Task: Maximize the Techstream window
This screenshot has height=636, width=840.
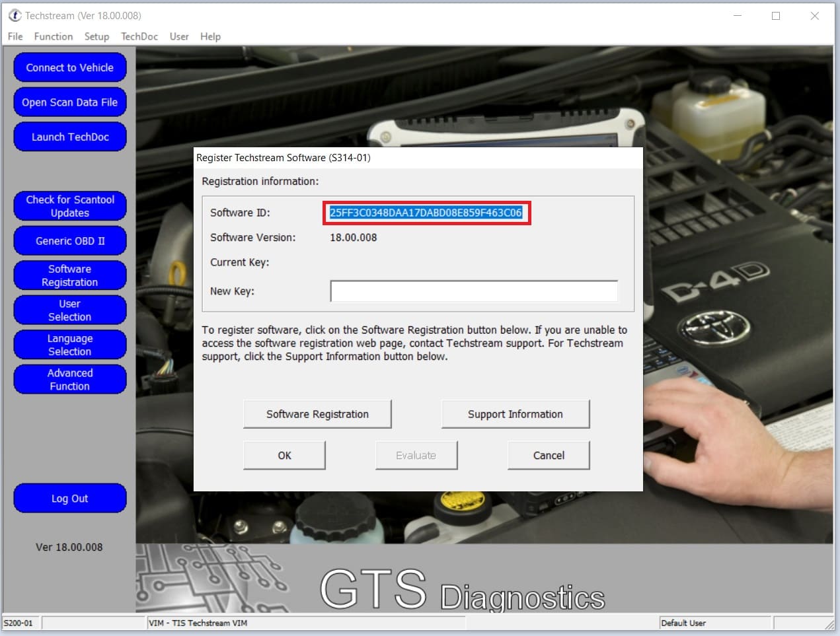Action: [776, 16]
